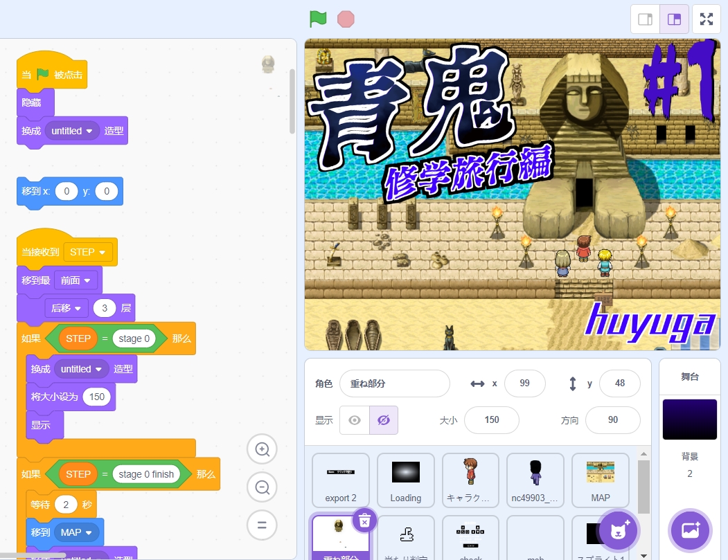Image resolution: width=728 pixels, height=560 pixels.
Task: Select the MAP sprite
Action: pos(601,480)
